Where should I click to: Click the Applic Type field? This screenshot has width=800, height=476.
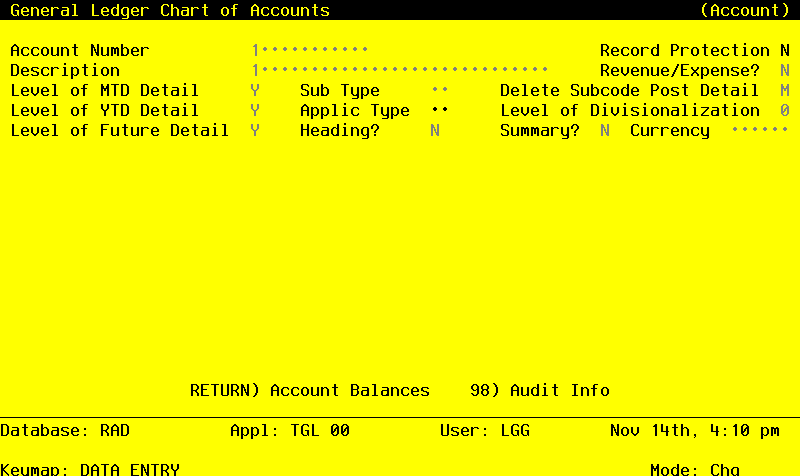(x=440, y=110)
